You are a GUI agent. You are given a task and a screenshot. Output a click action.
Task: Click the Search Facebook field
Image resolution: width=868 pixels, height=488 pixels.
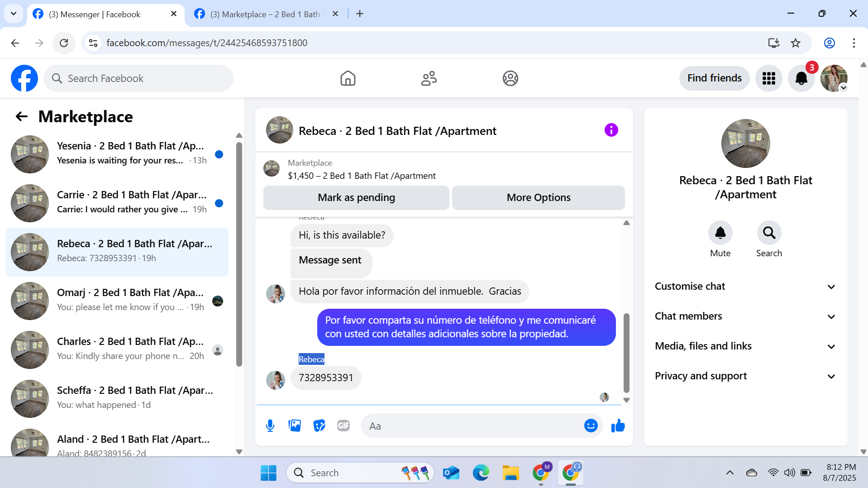(138, 78)
